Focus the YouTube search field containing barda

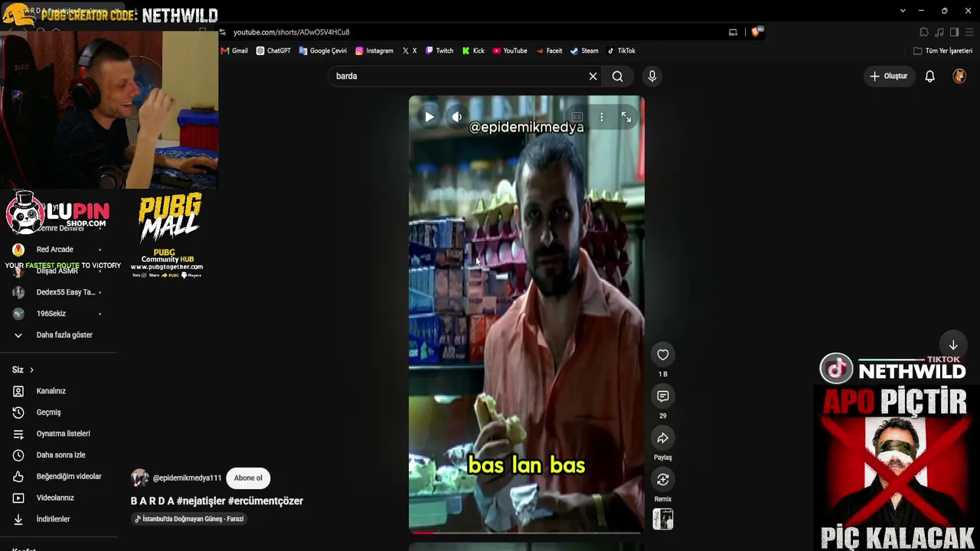458,76
